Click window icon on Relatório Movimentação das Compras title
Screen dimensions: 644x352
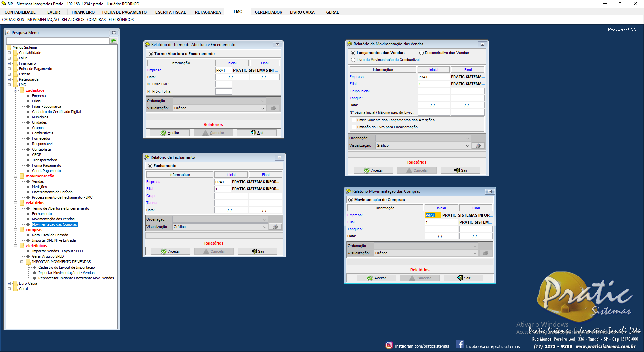point(490,192)
